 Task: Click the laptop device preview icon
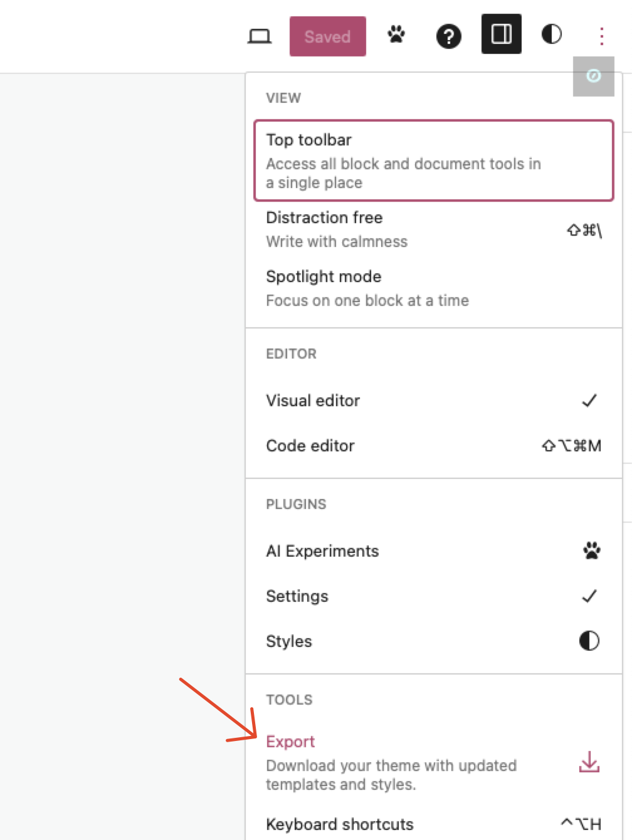(259, 36)
